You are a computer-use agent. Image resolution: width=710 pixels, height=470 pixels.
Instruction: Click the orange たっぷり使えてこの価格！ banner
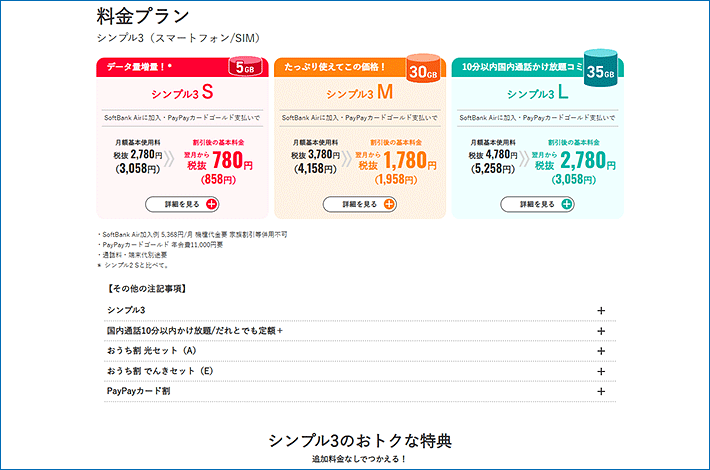click(x=335, y=66)
